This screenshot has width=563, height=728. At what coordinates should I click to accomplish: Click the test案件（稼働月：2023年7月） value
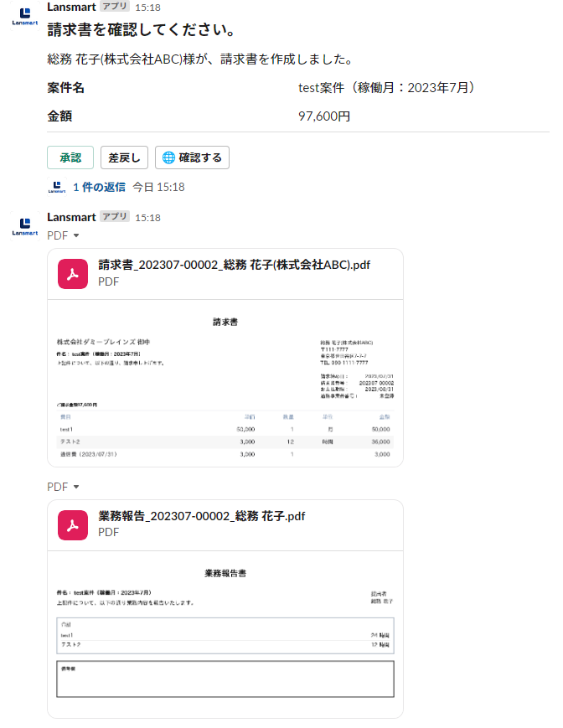click(386, 88)
